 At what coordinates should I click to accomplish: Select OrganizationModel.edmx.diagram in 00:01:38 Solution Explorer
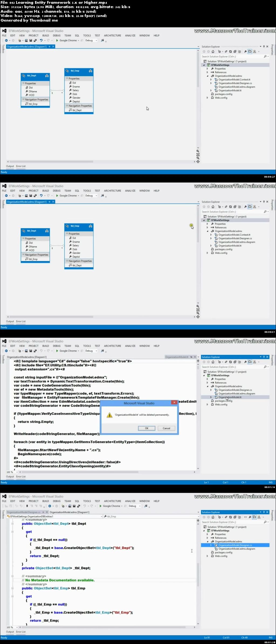tap(237, 549)
